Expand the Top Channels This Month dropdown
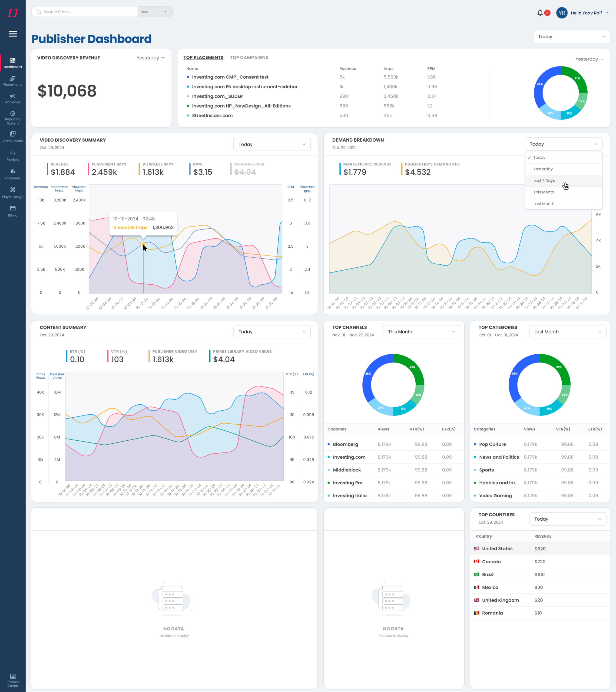616x692 pixels. [x=421, y=332]
